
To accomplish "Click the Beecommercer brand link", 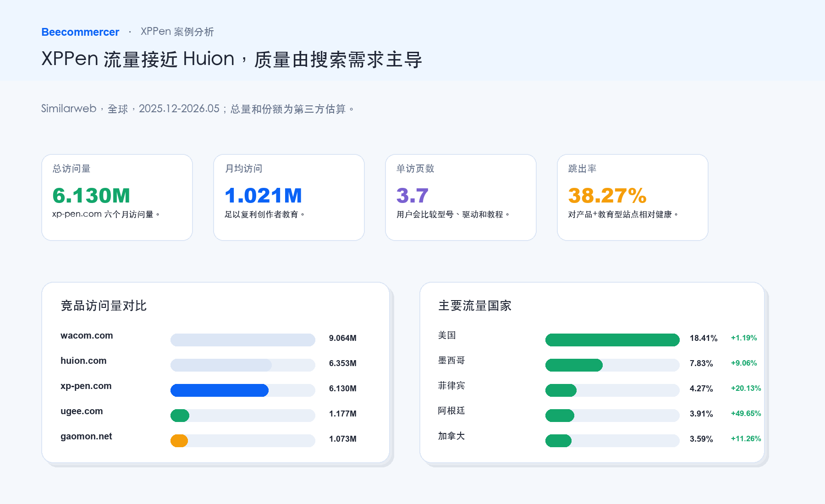I will tap(80, 32).
